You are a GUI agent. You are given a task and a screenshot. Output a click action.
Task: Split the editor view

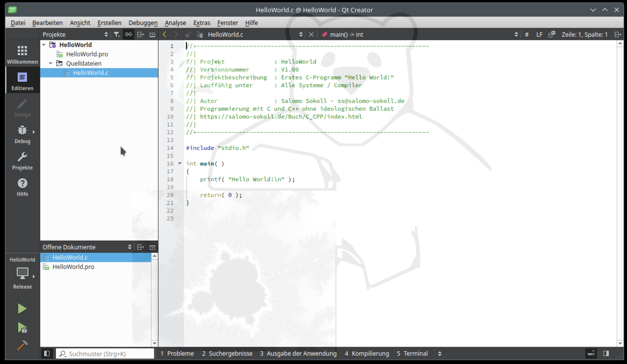(x=618, y=35)
